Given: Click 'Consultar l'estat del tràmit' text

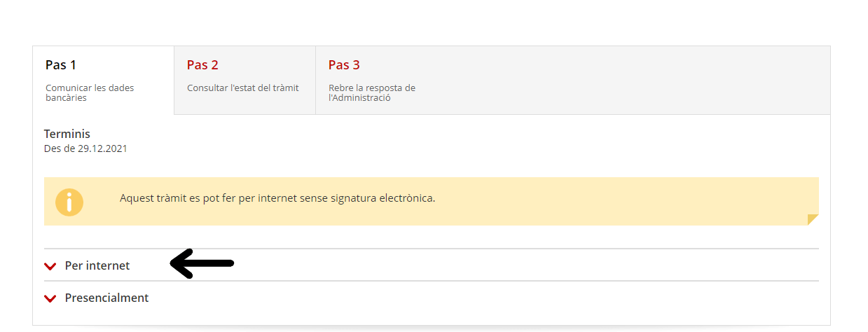Looking at the screenshot, I should (x=243, y=88).
